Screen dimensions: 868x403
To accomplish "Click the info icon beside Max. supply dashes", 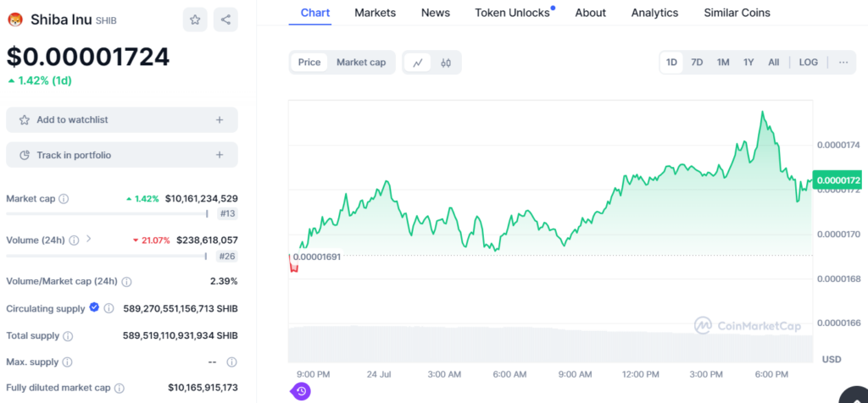I will tap(232, 362).
